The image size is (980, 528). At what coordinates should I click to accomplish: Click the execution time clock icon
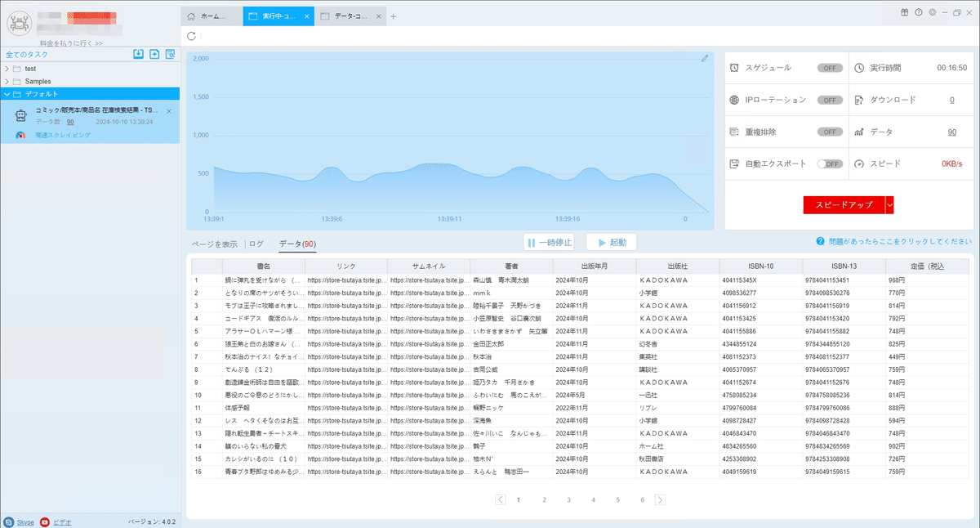(x=859, y=67)
